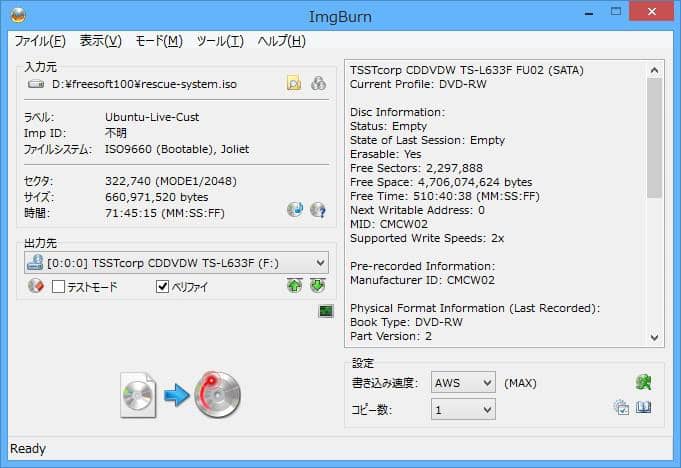Image resolution: width=681 pixels, height=468 pixels.
Task: Click the ISO9660 (Bootable), Joliet text
Action: pyautogui.click(x=177, y=149)
